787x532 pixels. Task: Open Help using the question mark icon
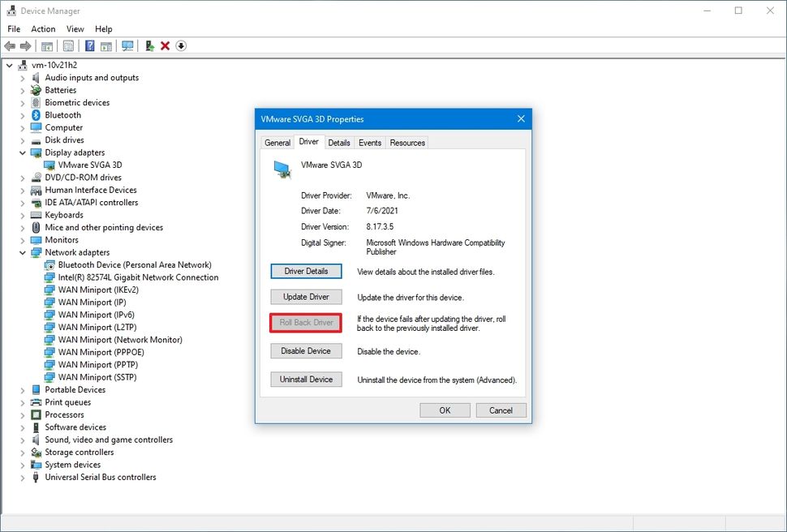tap(89, 46)
